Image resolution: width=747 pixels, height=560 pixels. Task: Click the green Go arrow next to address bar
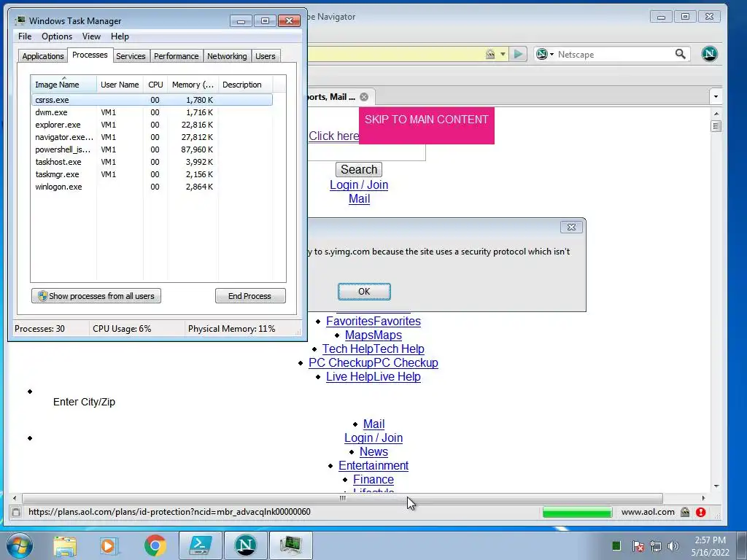pos(518,54)
